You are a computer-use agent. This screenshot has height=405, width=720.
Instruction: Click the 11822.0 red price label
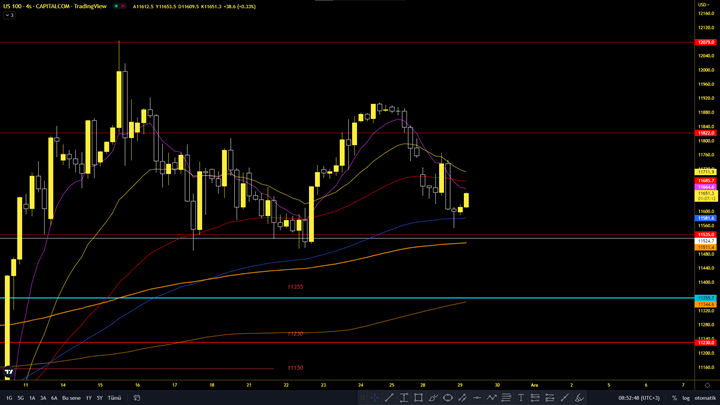(706, 133)
